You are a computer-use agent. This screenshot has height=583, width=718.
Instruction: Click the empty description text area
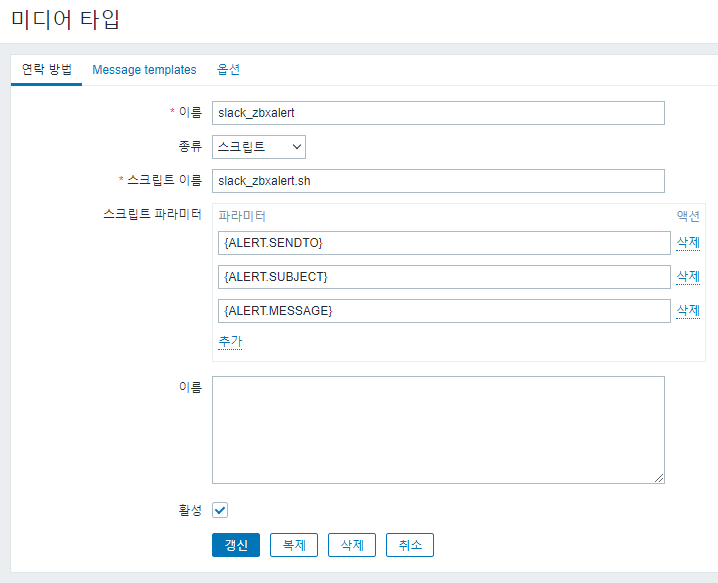438,430
